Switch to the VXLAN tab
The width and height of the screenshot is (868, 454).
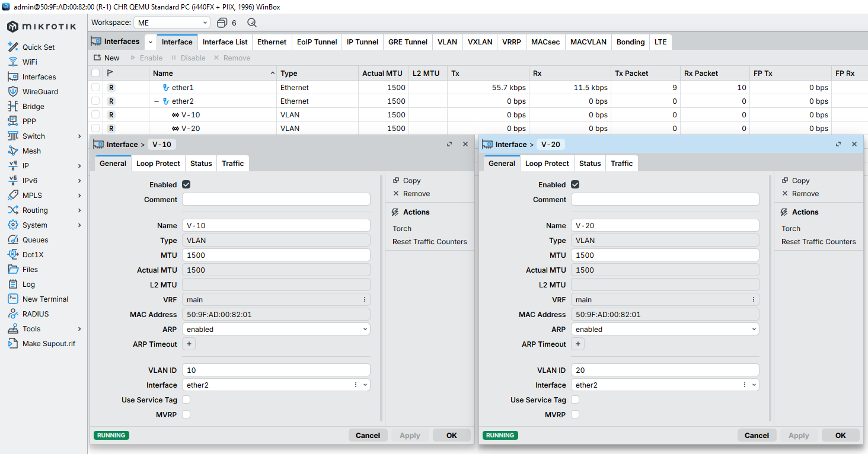pyautogui.click(x=480, y=42)
